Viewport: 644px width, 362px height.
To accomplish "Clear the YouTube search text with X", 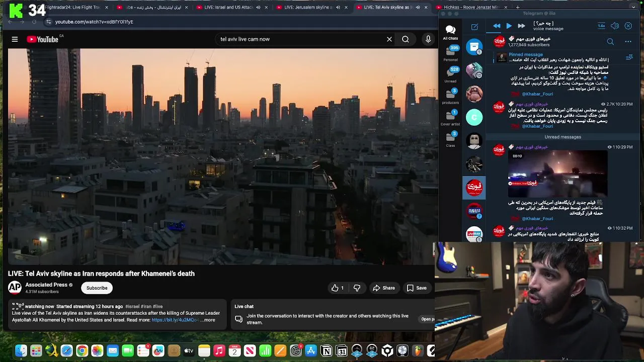I will [389, 39].
